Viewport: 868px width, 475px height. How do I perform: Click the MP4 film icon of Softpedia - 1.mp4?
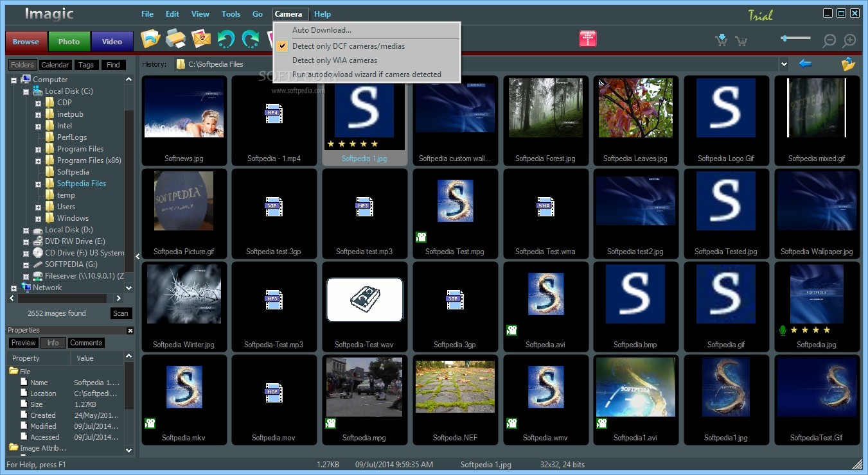pos(274,114)
